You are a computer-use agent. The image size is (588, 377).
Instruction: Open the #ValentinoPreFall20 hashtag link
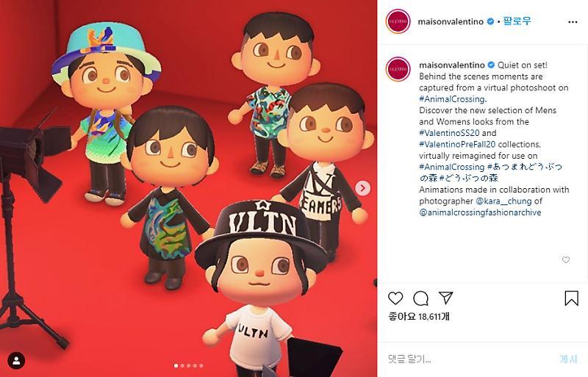click(x=457, y=145)
